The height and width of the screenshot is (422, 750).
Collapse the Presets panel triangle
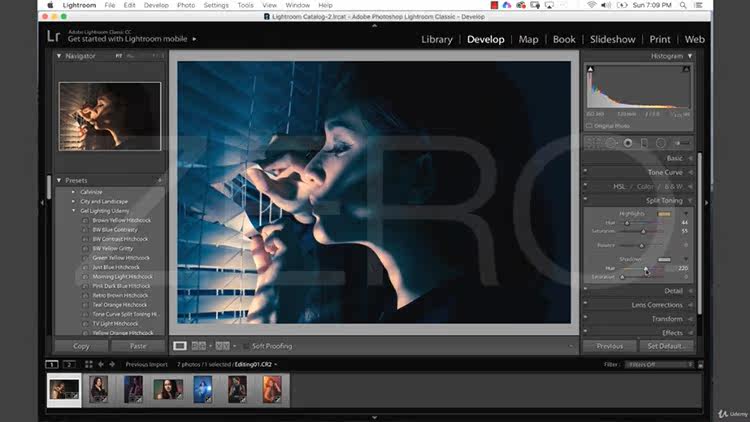pos(59,180)
